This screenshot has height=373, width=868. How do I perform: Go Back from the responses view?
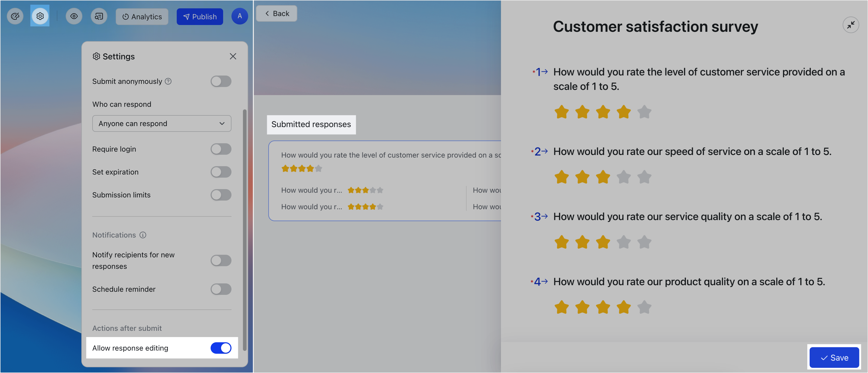(x=276, y=14)
